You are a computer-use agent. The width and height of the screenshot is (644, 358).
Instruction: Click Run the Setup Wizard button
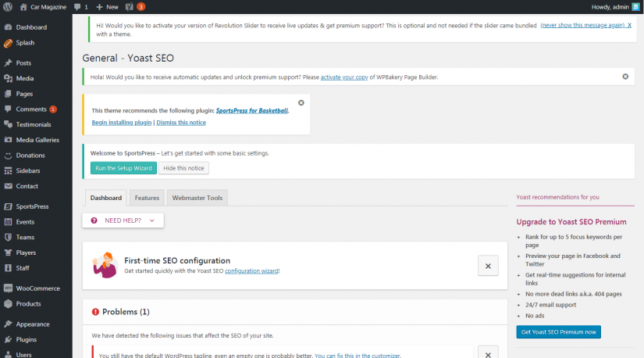(x=123, y=168)
